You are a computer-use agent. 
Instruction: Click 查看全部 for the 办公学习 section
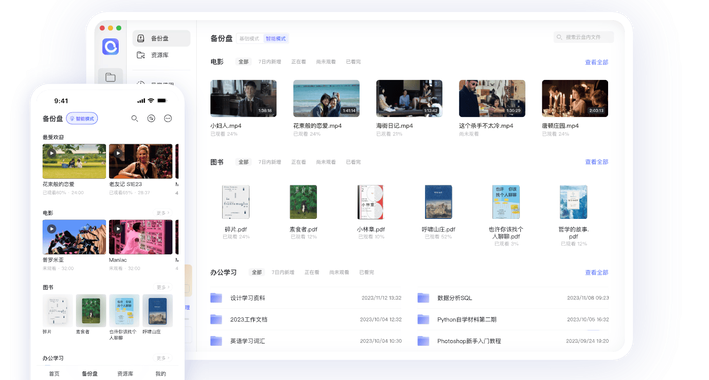tap(596, 273)
